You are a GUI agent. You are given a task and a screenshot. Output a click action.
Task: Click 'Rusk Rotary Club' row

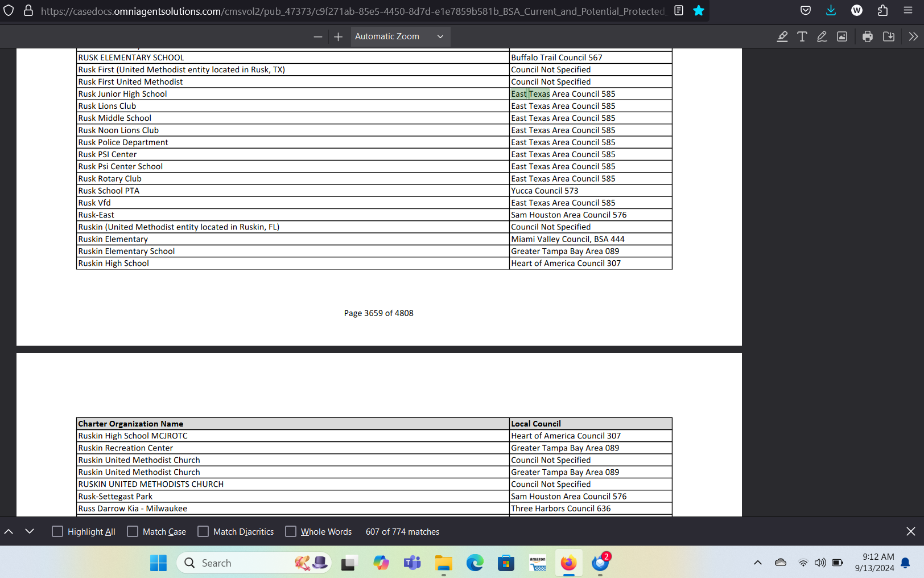374,179
